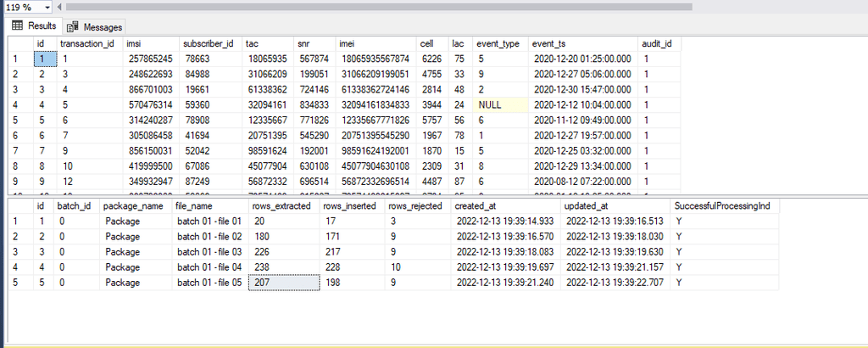The image size is (868, 348).
Task: Select file_name cell batch 01 - file 03
Action: [210, 251]
